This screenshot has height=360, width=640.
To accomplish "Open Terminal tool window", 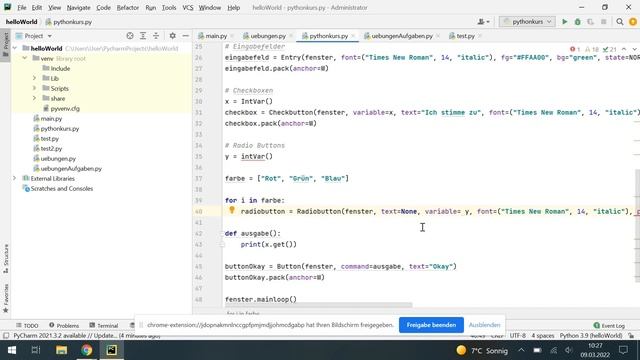I will [104, 325].
